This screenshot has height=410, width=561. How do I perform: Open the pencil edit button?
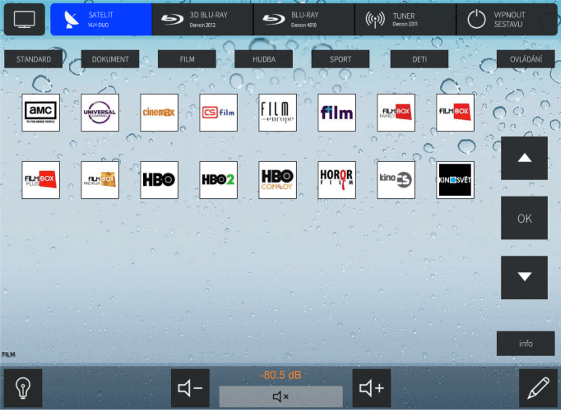(x=538, y=388)
